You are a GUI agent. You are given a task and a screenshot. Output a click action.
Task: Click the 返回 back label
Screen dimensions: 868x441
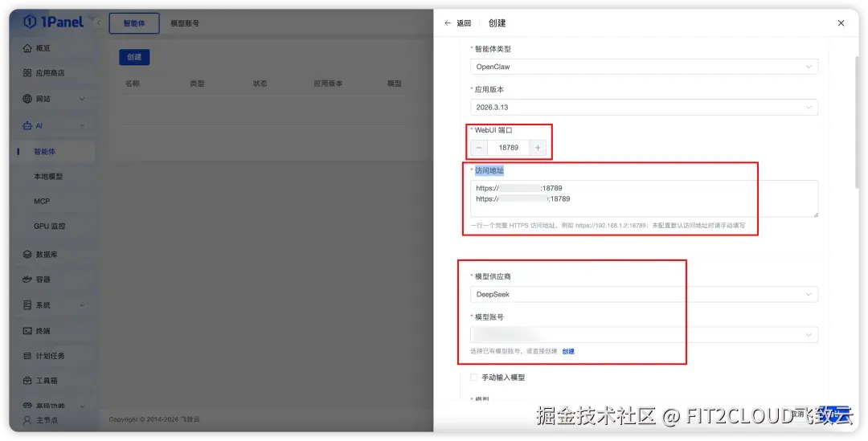pos(464,23)
